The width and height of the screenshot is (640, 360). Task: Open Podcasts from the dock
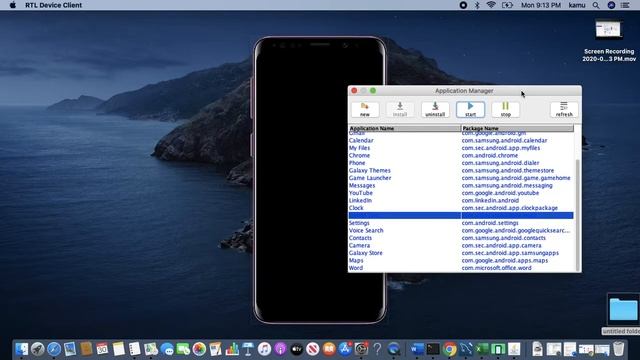point(280,349)
